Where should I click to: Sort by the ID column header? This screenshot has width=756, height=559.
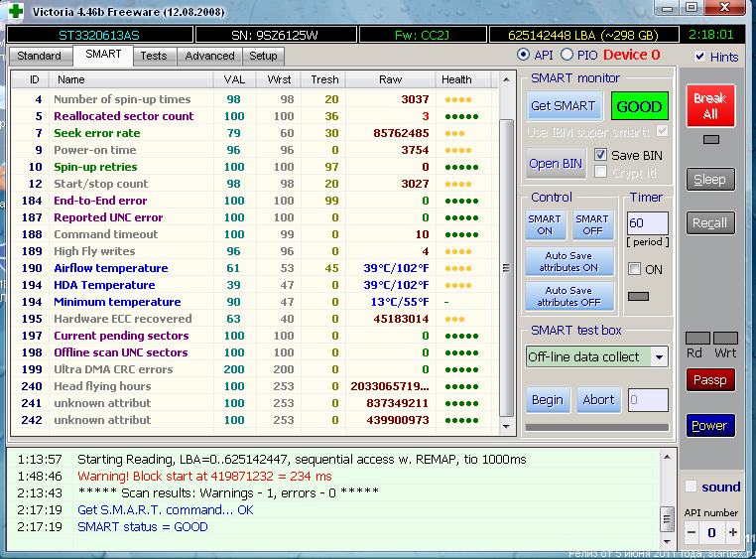[x=30, y=79]
